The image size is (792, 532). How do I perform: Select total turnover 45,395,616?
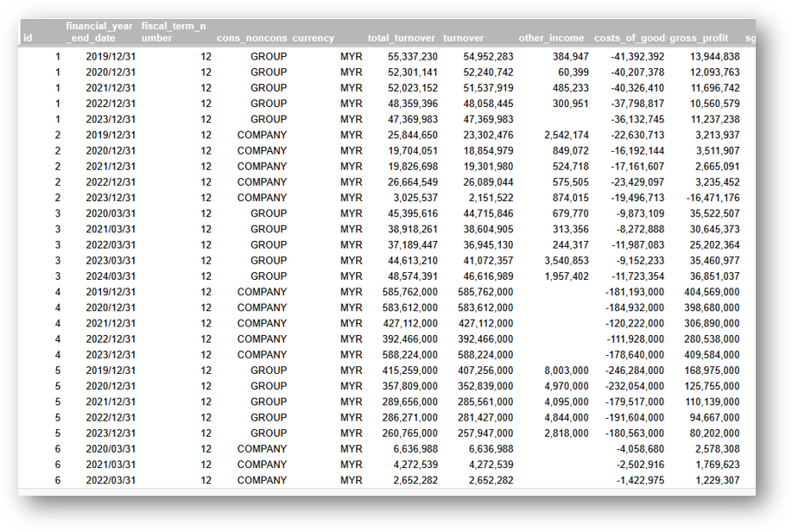coord(413,213)
